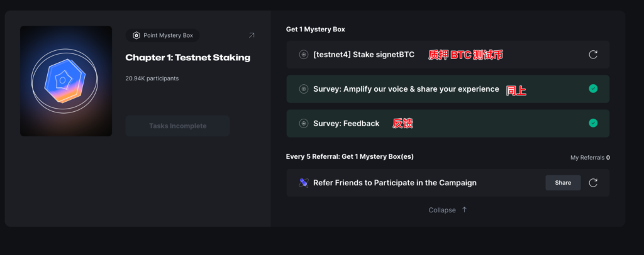Open the Point Mystery Box badge
The width and height of the screenshot is (644, 255).
[163, 36]
